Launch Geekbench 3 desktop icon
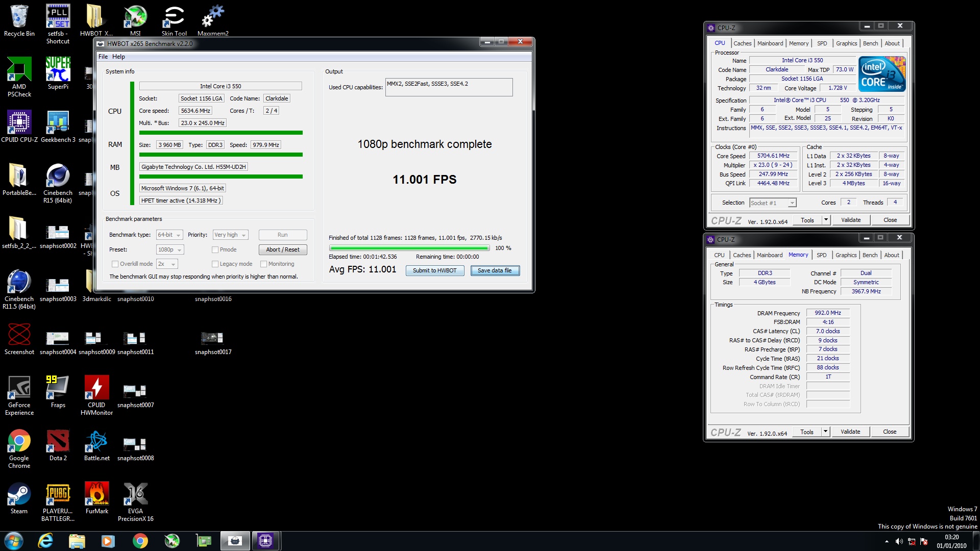The width and height of the screenshot is (980, 551). (x=58, y=126)
